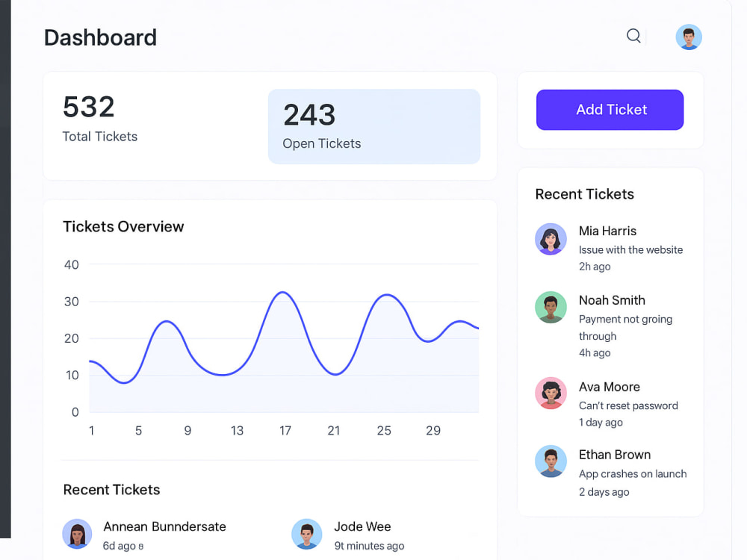Open Noah Smith avatar in Recent Tickets

551,308
